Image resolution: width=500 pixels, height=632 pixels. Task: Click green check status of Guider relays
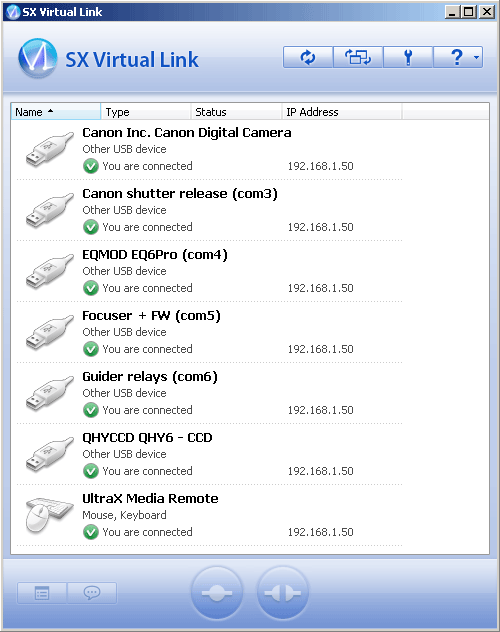(91, 410)
